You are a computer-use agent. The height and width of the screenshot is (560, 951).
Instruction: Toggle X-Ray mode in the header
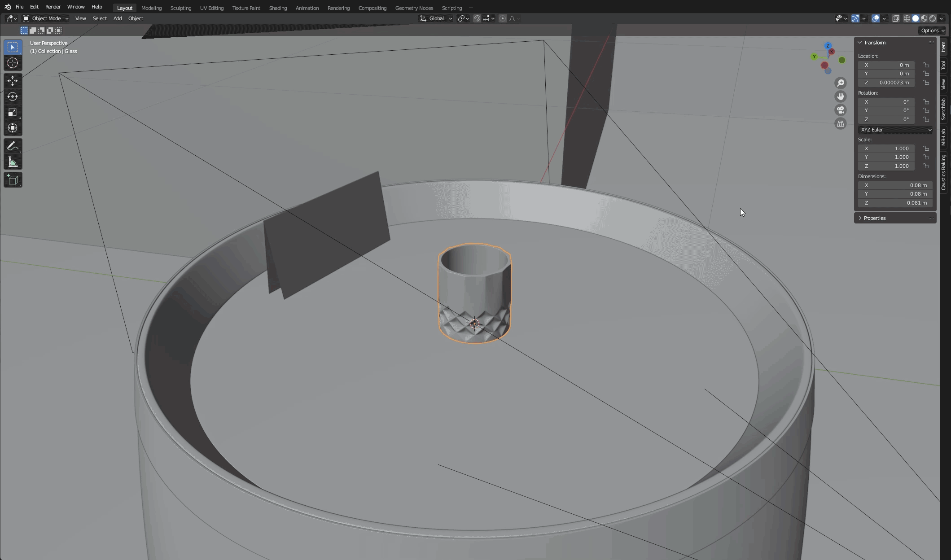pos(896,18)
